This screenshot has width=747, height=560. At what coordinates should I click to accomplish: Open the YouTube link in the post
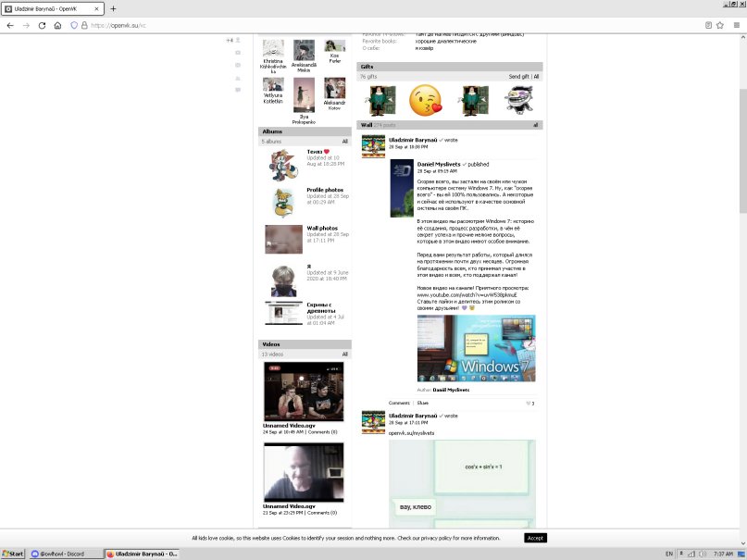(x=467, y=294)
